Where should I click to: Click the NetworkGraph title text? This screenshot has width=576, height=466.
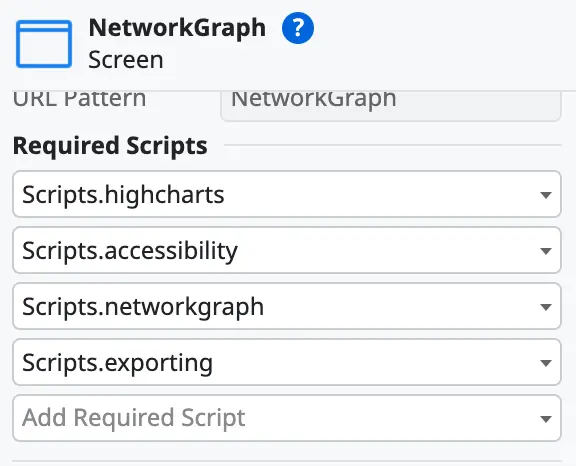click(177, 28)
